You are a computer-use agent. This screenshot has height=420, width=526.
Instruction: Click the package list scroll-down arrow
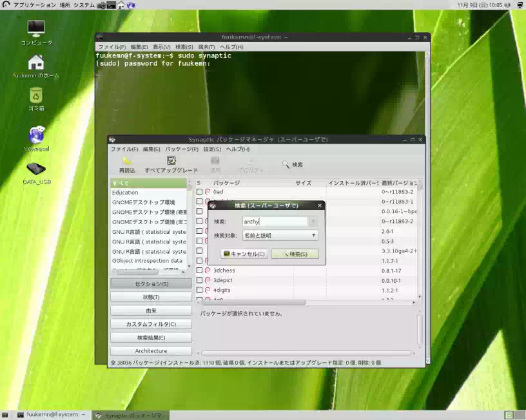(420, 297)
